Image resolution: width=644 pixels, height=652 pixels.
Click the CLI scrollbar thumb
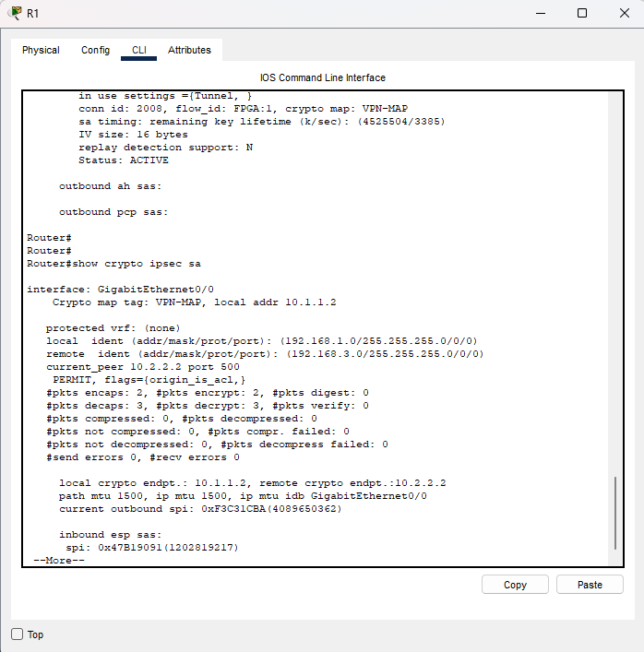pos(614,513)
